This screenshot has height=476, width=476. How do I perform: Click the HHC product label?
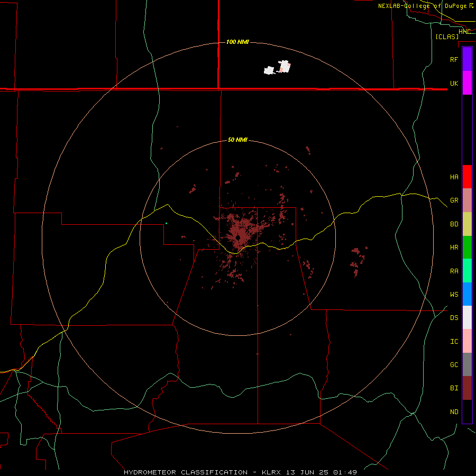[464, 32]
